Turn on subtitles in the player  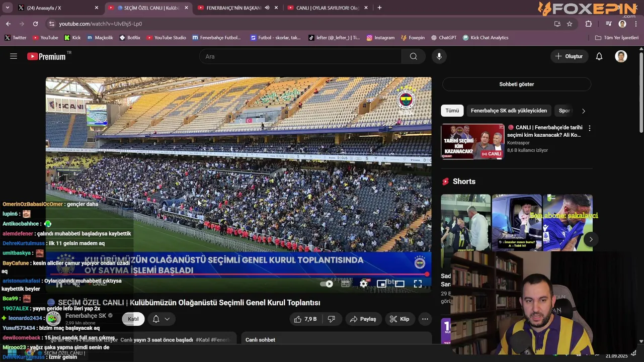[x=346, y=284]
